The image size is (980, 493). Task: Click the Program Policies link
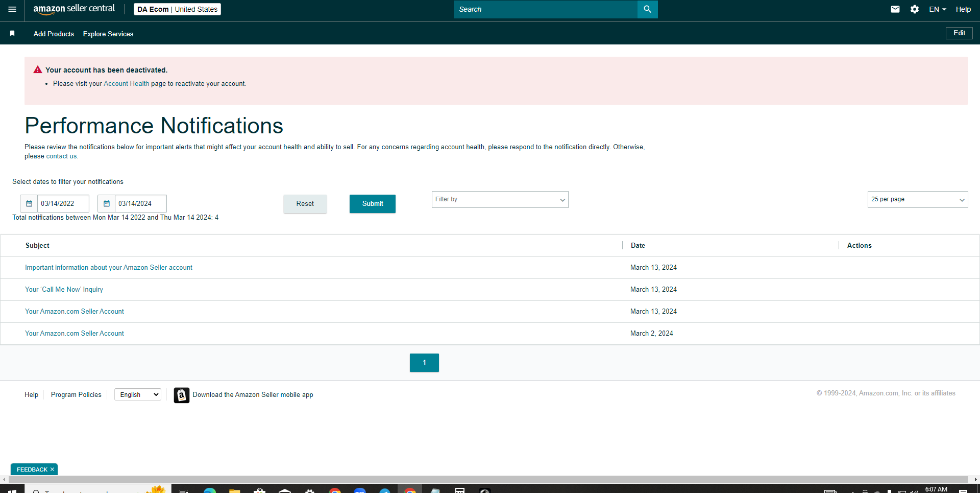point(76,394)
